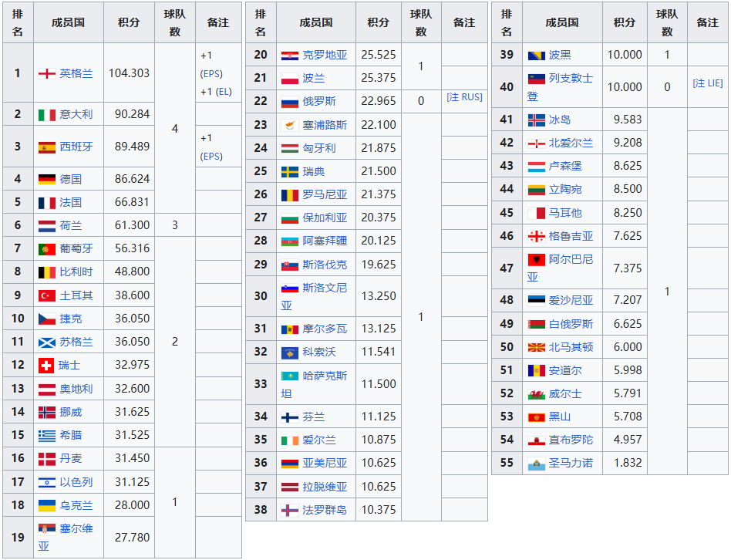The width and height of the screenshot is (731, 560).
Task: Select the 104.303 points cell for England
Action: [x=129, y=73]
